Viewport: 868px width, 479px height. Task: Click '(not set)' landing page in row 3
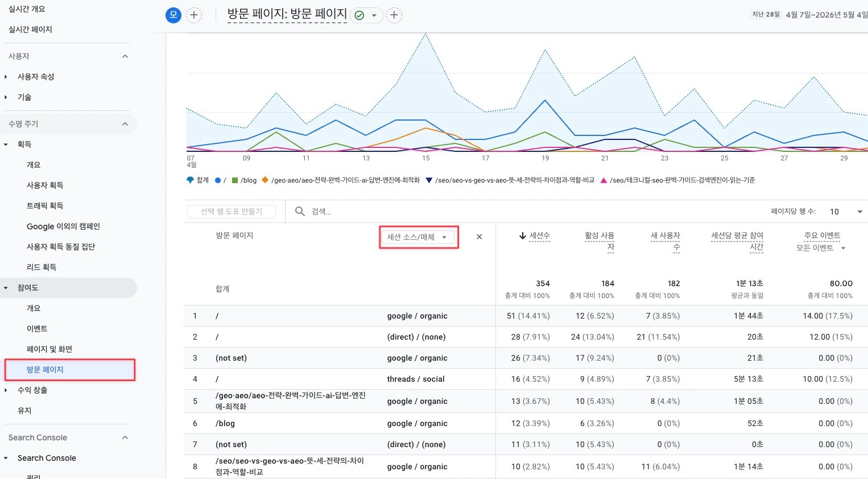[x=231, y=358]
